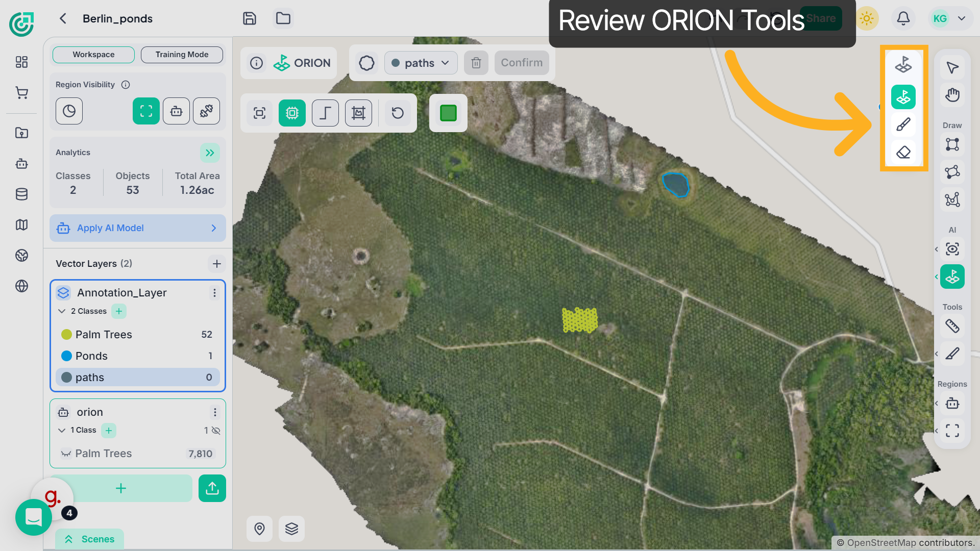
Task: Toggle orion layer visibility eye
Action: pos(216,431)
